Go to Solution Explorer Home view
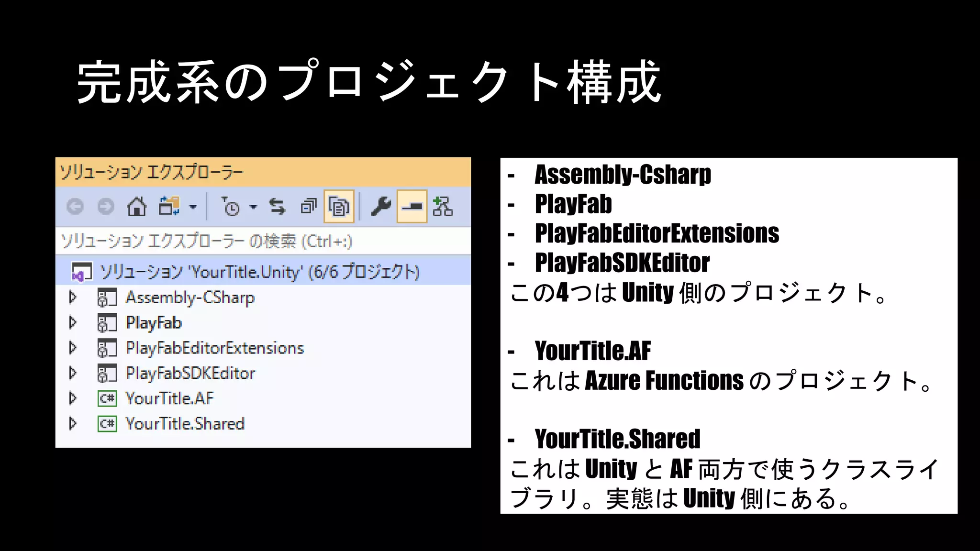 (x=136, y=207)
